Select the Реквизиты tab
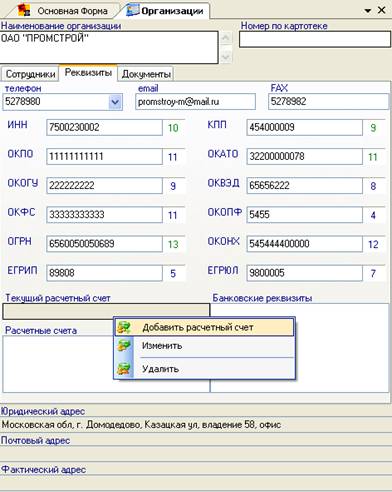The height and width of the screenshot is (492, 392). pyautogui.click(x=88, y=72)
